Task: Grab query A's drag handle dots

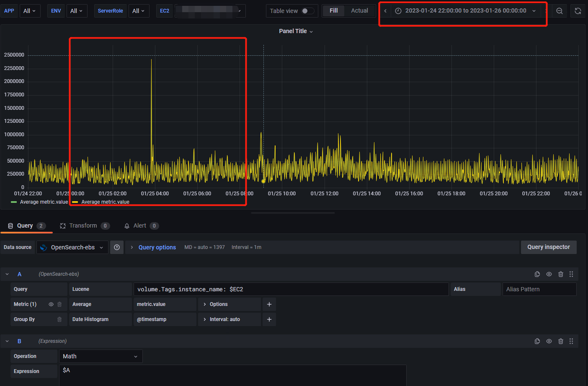Action: (x=571, y=274)
